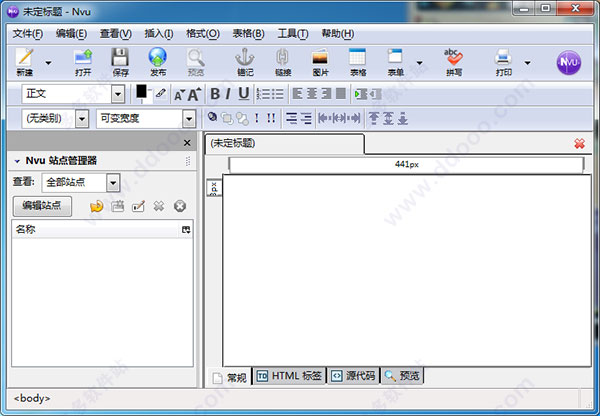Click the single exclamation emphasis icon
Screen dimensions: 600x416
point(257,118)
